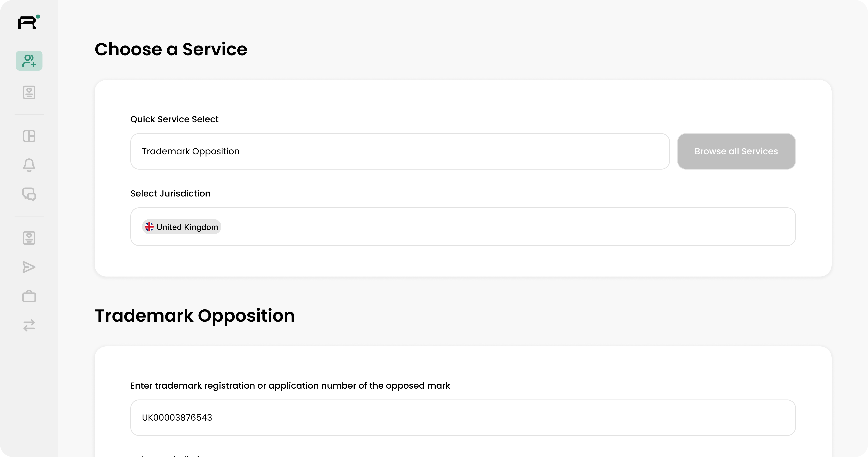The height and width of the screenshot is (457, 868).
Task: Click the certificate icon below the add-user icon
Action: (x=29, y=93)
